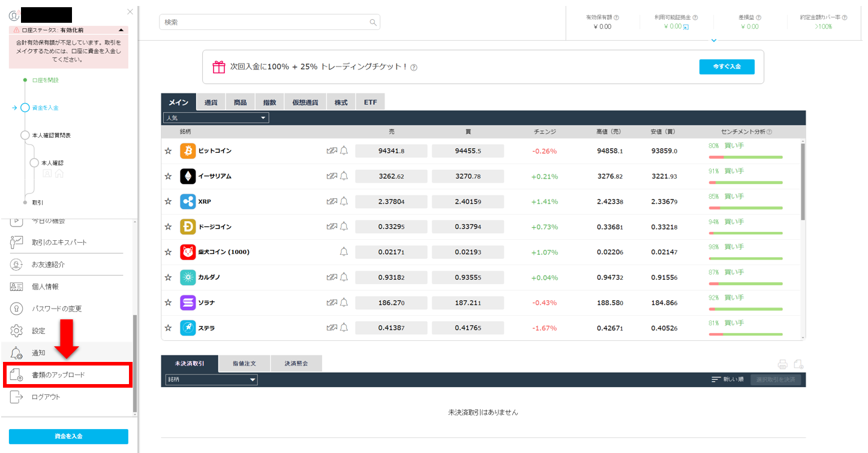Click the Solana coin logo icon

pyautogui.click(x=188, y=303)
